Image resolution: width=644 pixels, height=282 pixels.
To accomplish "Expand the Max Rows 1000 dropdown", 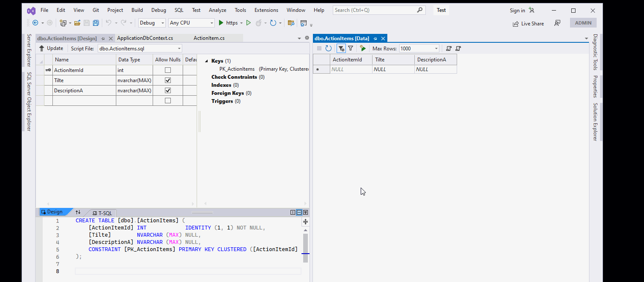I will (436, 49).
